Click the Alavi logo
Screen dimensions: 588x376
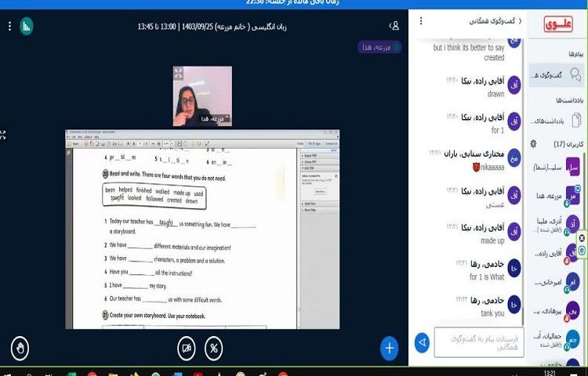[x=557, y=24]
